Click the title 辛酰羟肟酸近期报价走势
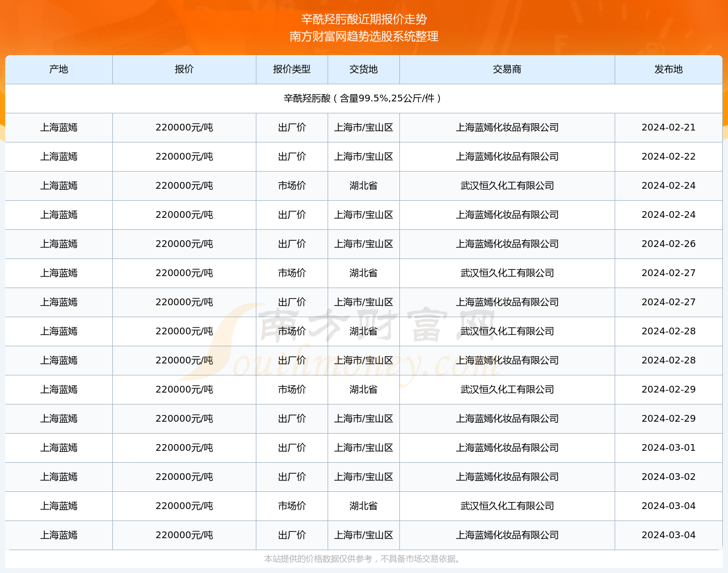The width and height of the screenshot is (728, 573). pos(364,19)
